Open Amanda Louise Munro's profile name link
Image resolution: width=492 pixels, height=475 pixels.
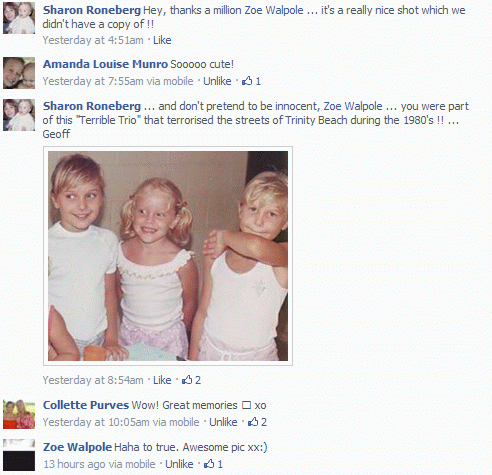105,64
